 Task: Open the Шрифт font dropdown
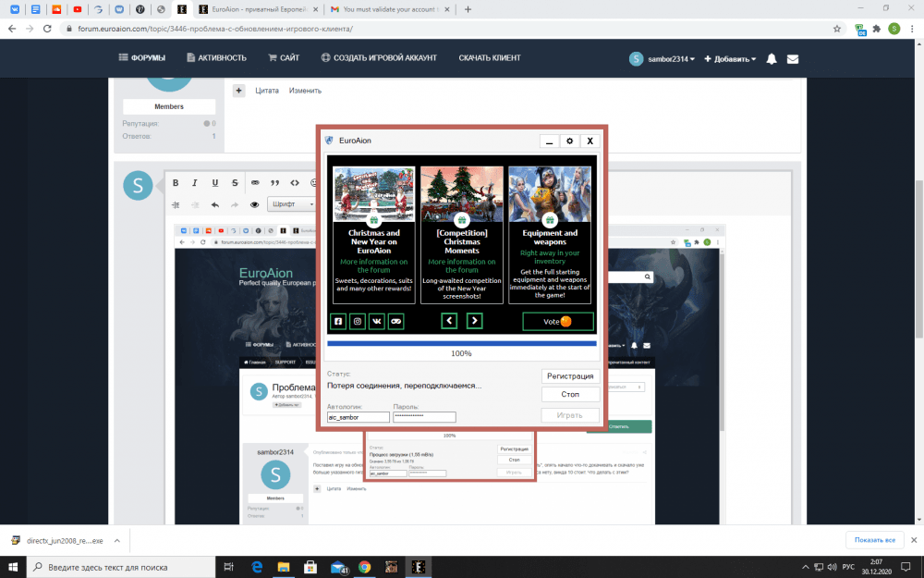291,204
